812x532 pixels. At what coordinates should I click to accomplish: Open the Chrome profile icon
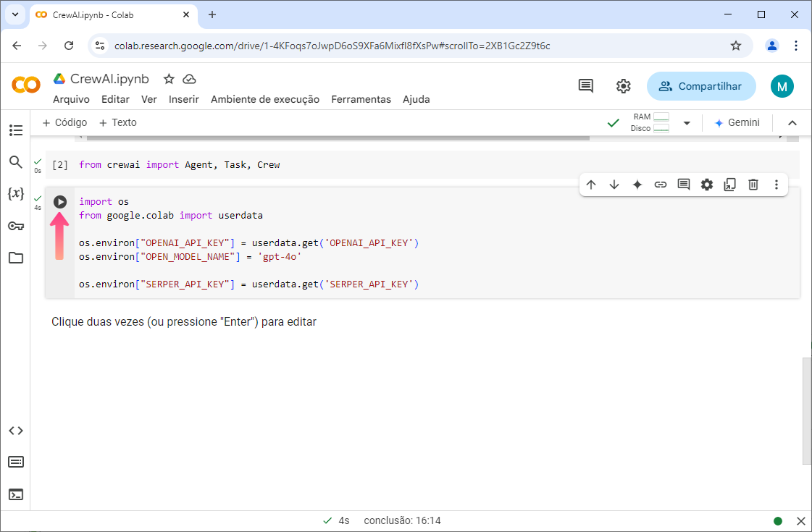(x=771, y=46)
